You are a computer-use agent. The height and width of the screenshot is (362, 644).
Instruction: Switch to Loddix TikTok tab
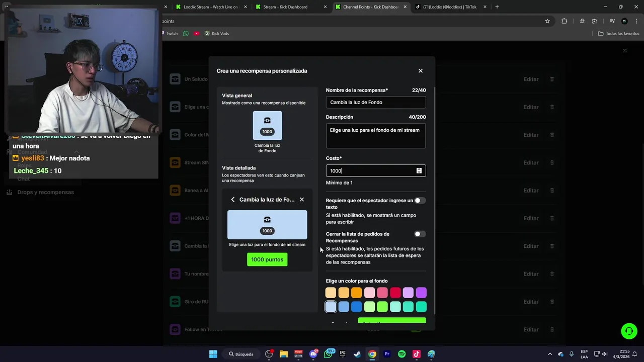point(450,7)
